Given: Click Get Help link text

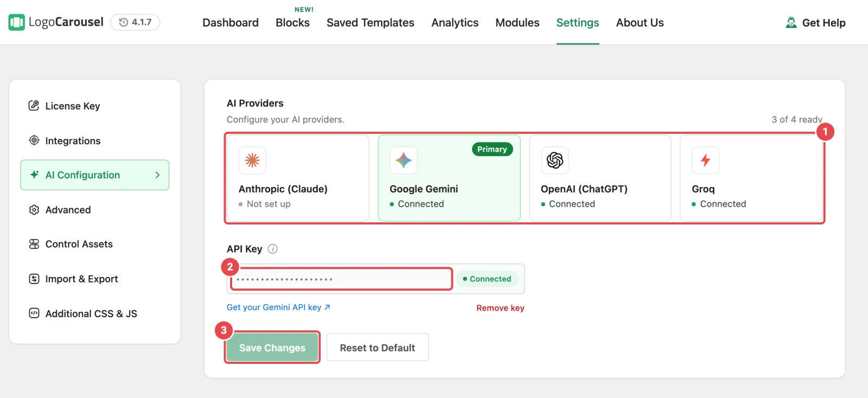Looking at the screenshot, I should click(x=824, y=23).
